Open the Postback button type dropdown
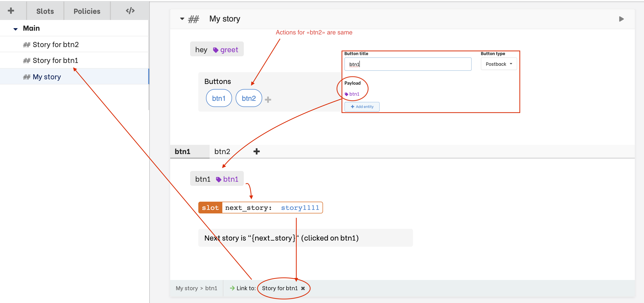The image size is (644, 303). pos(498,64)
